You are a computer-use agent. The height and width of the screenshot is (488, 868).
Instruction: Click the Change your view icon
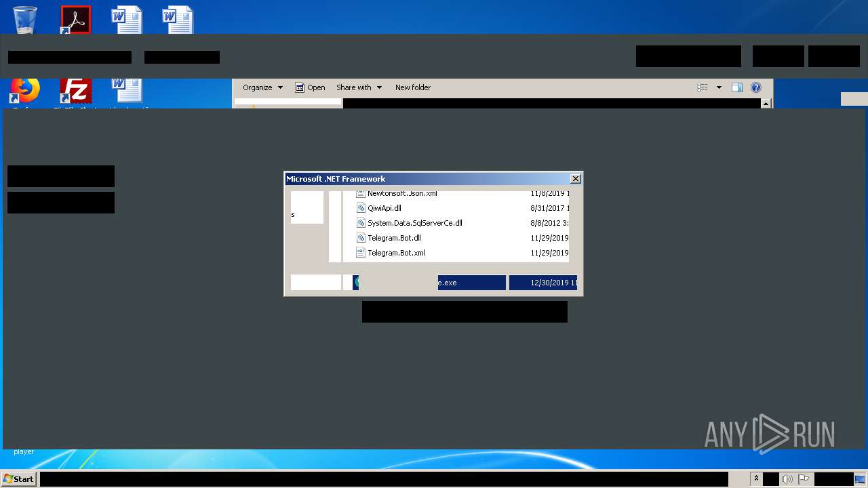point(703,87)
